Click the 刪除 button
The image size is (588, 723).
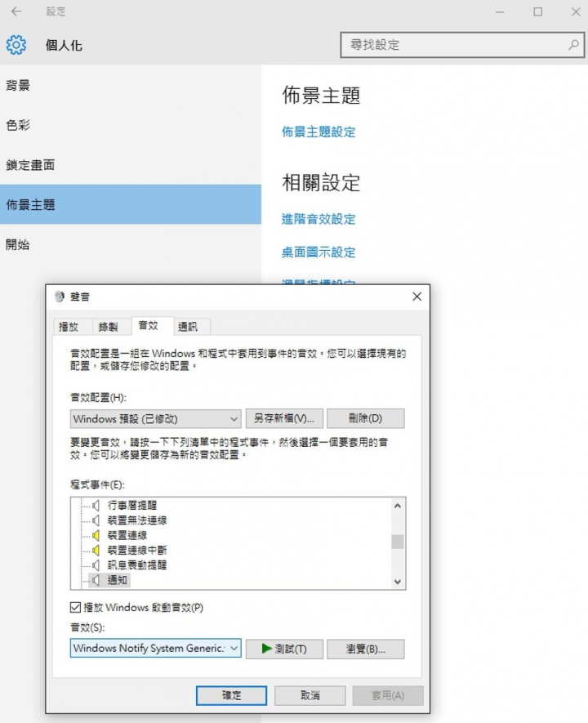pos(365,418)
